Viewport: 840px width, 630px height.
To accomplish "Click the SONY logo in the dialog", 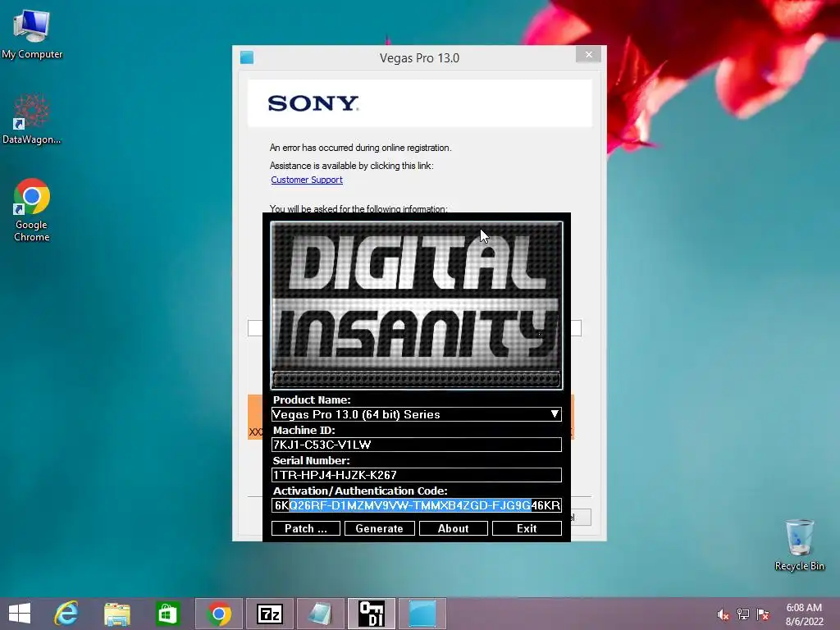I will point(313,103).
